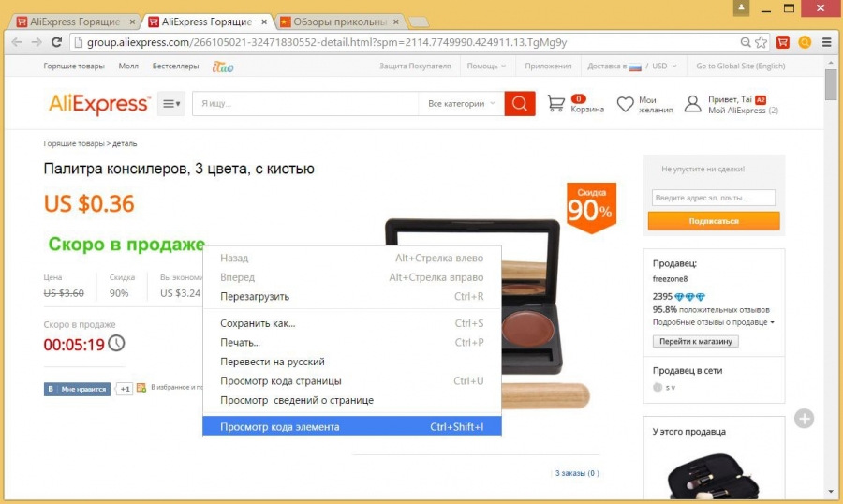Click the clock icon next to the countdown
This screenshot has width=843, height=504.
tap(117, 343)
